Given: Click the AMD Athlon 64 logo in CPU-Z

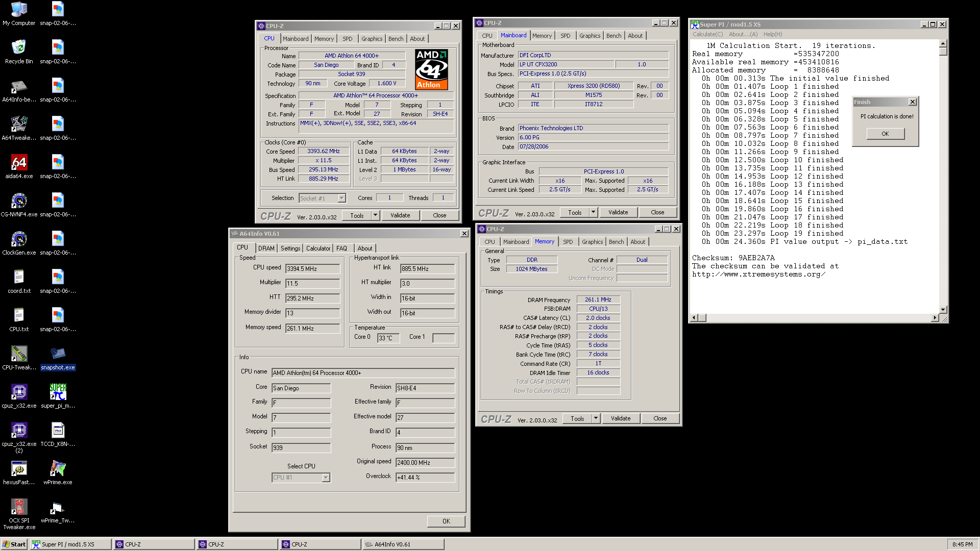Looking at the screenshot, I should [x=431, y=69].
